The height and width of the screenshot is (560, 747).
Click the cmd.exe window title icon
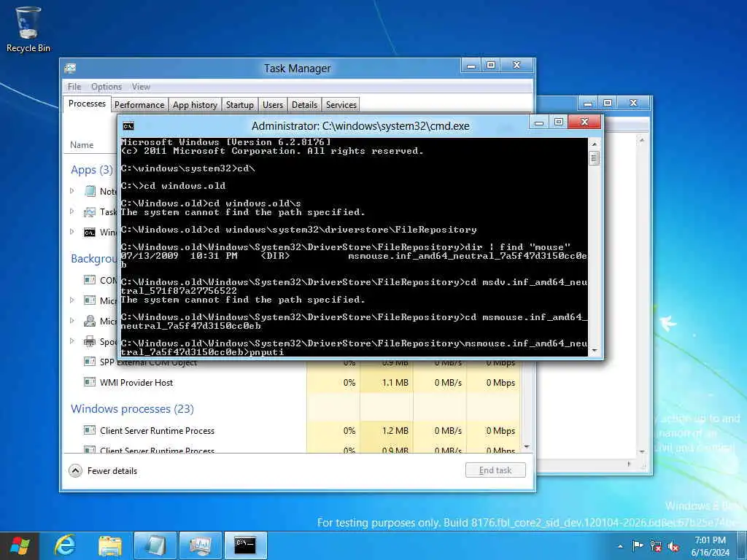(128, 125)
